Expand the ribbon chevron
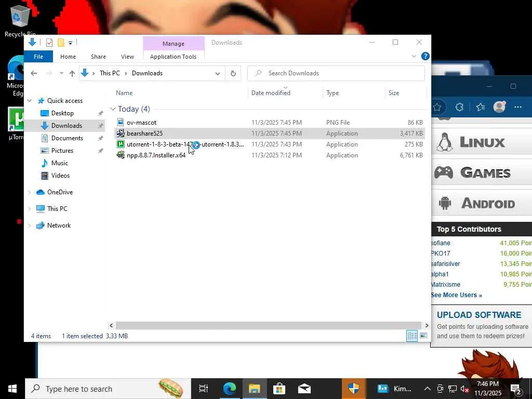The image size is (532, 399). [414, 56]
